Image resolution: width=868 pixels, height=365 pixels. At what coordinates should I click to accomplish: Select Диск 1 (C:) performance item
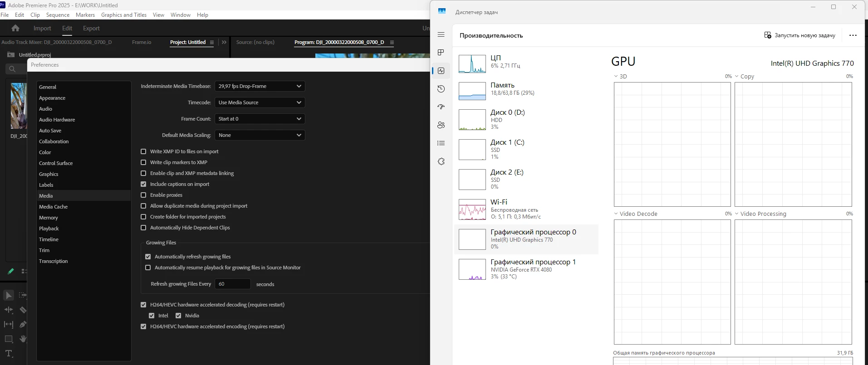(x=526, y=149)
